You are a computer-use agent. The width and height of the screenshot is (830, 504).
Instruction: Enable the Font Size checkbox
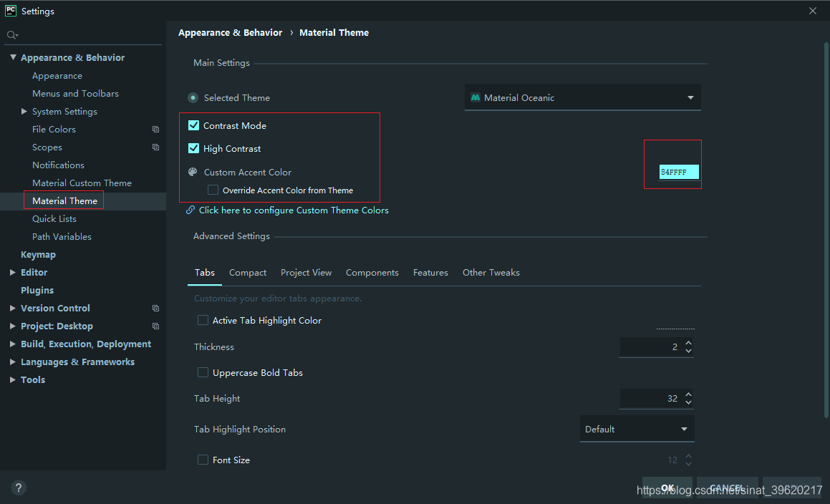point(203,460)
